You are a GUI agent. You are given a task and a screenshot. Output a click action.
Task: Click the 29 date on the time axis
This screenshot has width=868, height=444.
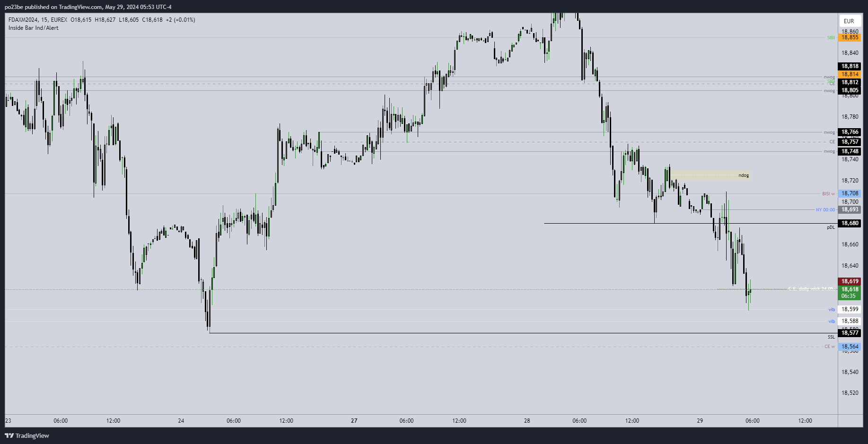(x=700, y=421)
